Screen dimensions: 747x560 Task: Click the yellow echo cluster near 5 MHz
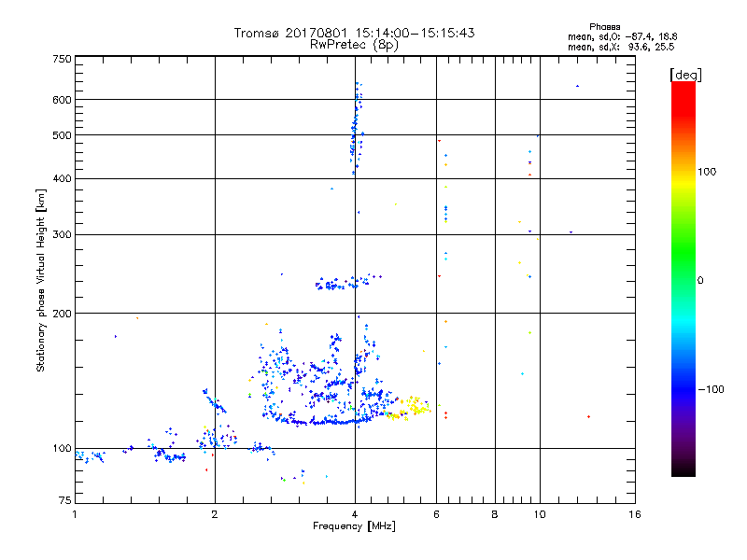[x=411, y=408]
